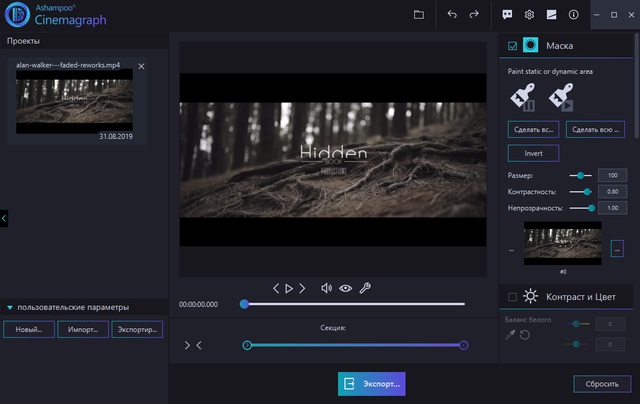Click the undo arrow
This screenshot has width=640, height=404.
pyautogui.click(x=452, y=15)
